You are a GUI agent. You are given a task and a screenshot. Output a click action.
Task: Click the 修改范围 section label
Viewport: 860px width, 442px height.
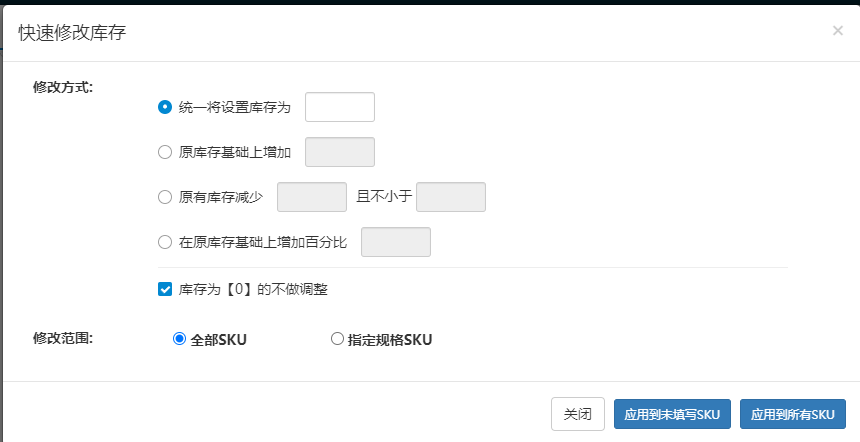63,338
